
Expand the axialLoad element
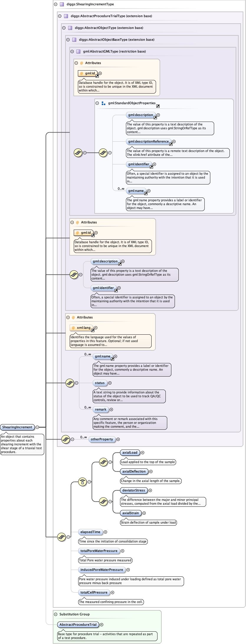point(143,452)
